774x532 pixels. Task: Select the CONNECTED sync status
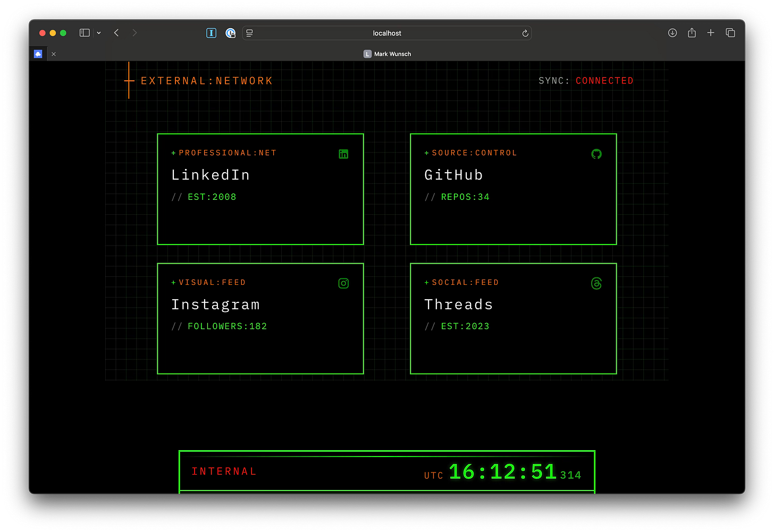click(x=604, y=81)
